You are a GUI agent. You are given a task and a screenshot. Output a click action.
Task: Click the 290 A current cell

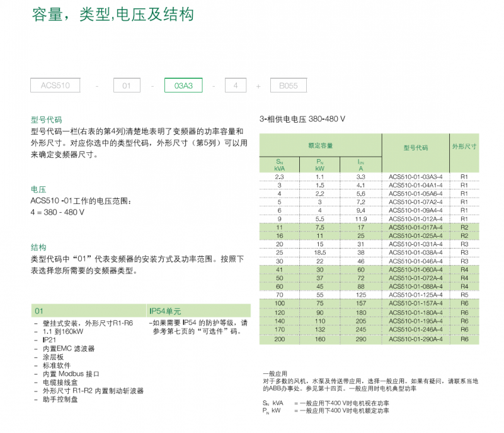360,339
